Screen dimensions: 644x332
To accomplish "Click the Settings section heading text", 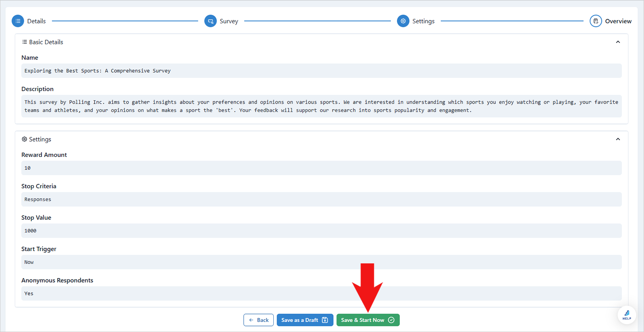I will (40, 139).
